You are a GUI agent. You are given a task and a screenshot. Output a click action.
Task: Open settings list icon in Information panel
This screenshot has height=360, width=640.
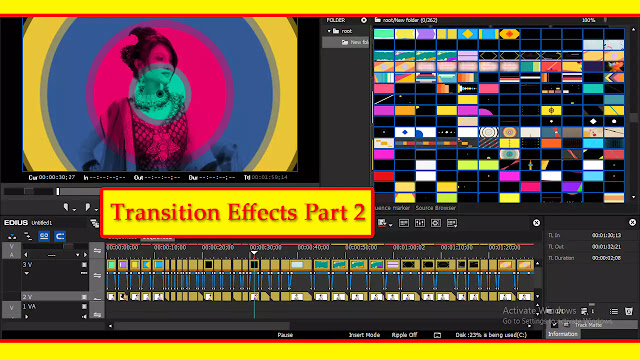click(613, 311)
